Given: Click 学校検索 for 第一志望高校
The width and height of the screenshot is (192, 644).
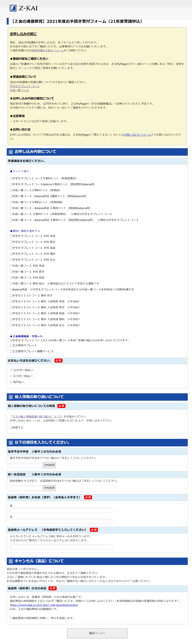Looking at the screenshot, I should (49, 488).
